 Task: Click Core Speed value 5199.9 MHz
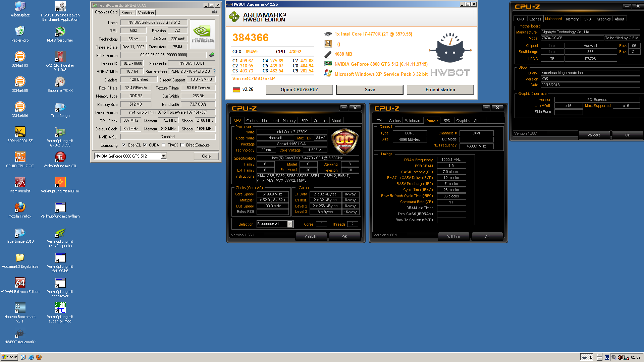point(272,194)
